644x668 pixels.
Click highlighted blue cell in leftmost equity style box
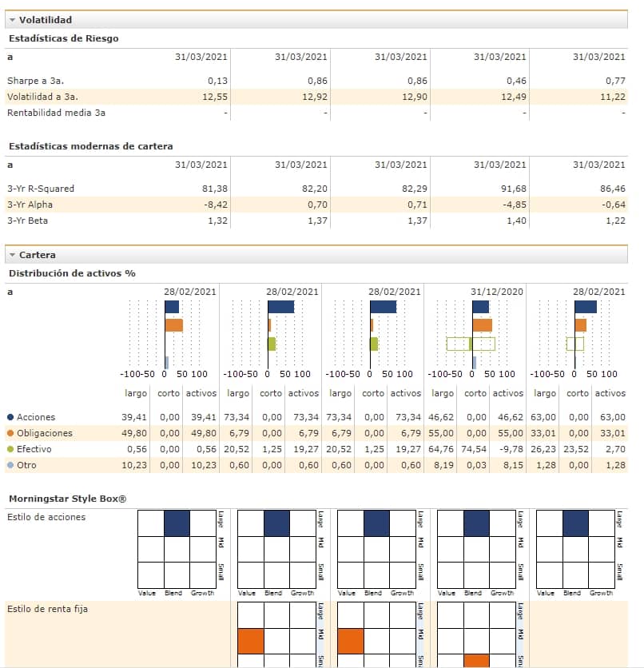tap(177, 523)
